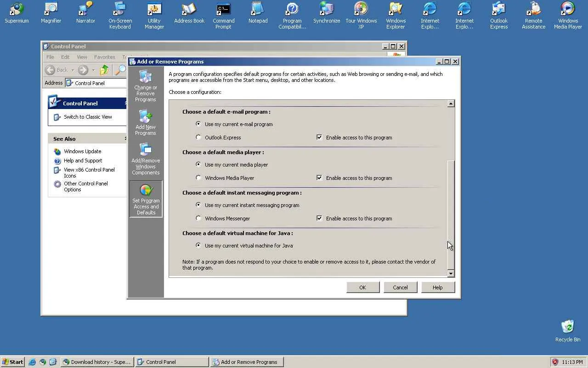Select the Narrator desktop icon
588x368 pixels.
pos(85,13)
